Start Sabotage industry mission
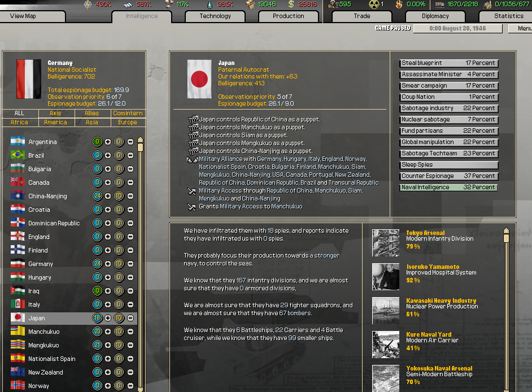The width and height of the screenshot is (532, 392). (x=448, y=108)
